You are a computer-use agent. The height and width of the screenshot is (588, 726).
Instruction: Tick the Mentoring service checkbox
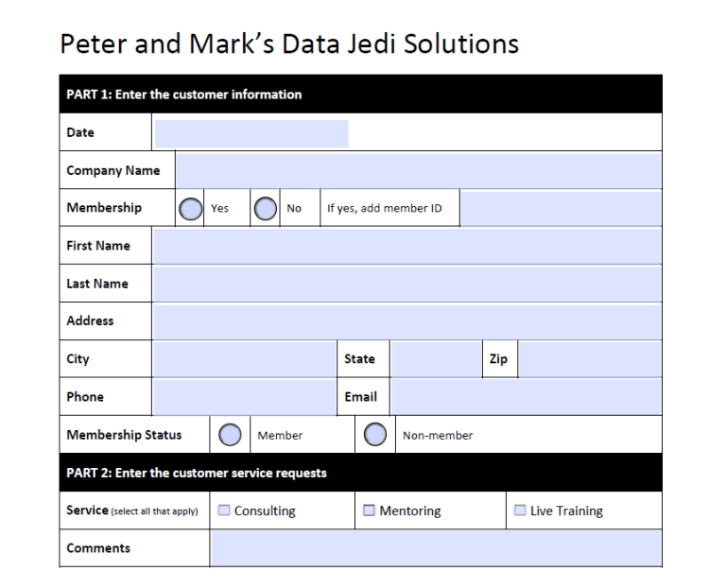(x=370, y=510)
